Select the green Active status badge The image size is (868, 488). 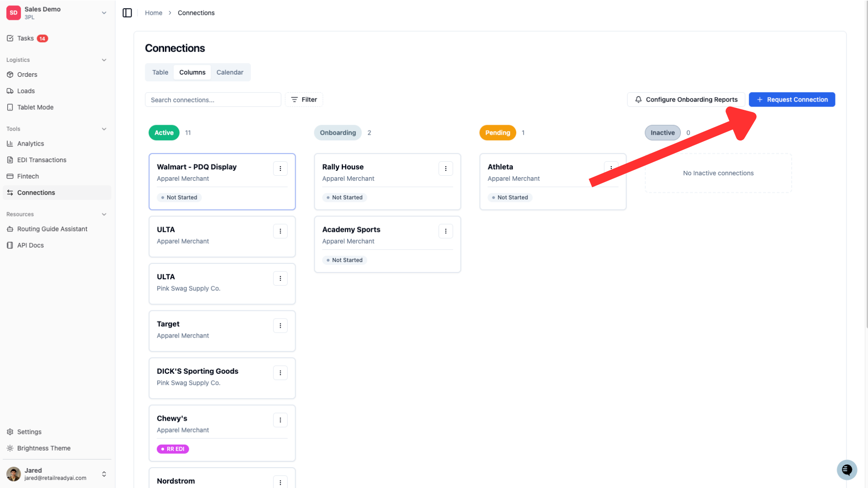(x=164, y=133)
